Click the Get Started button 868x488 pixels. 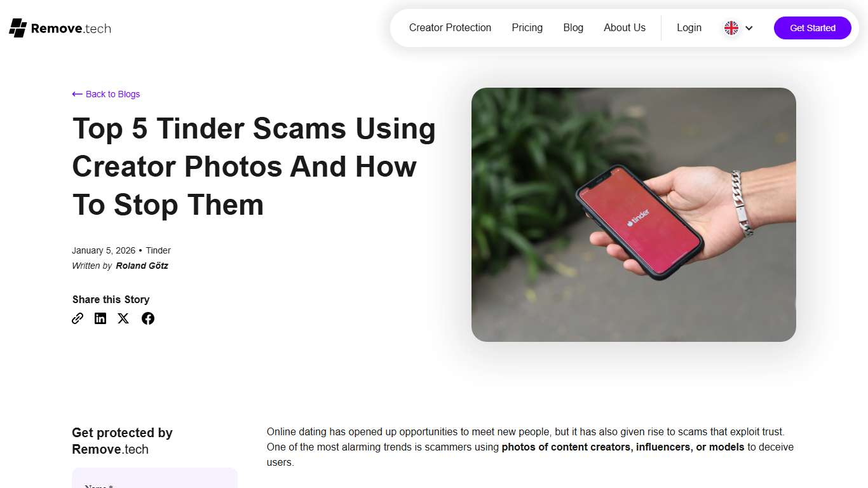[813, 28]
